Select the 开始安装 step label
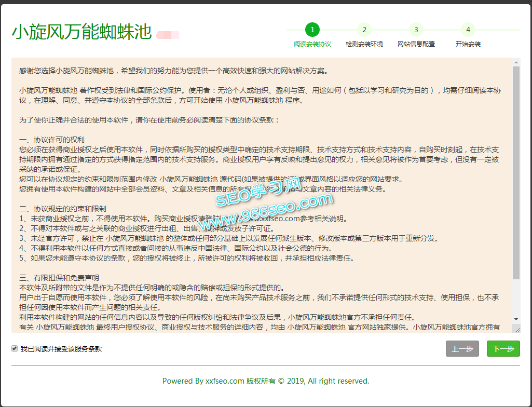The height and width of the screenshot is (407, 532). [468, 44]
